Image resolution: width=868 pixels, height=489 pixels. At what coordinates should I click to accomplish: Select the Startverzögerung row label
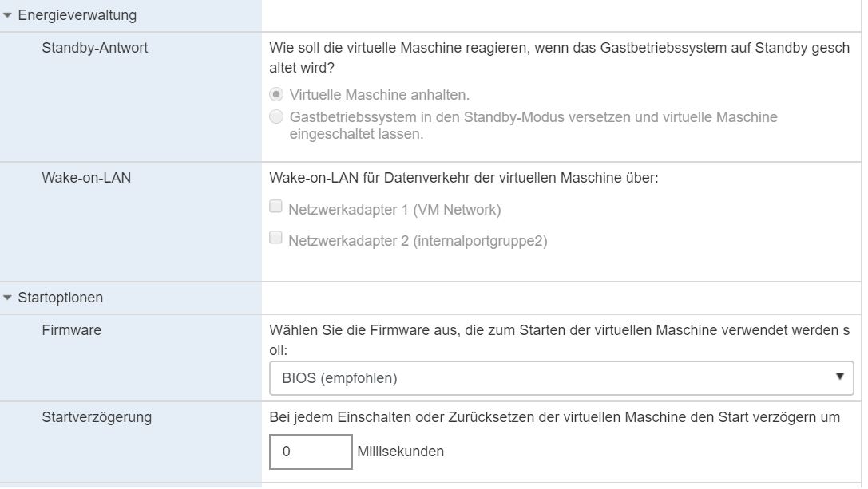(97, 417)
